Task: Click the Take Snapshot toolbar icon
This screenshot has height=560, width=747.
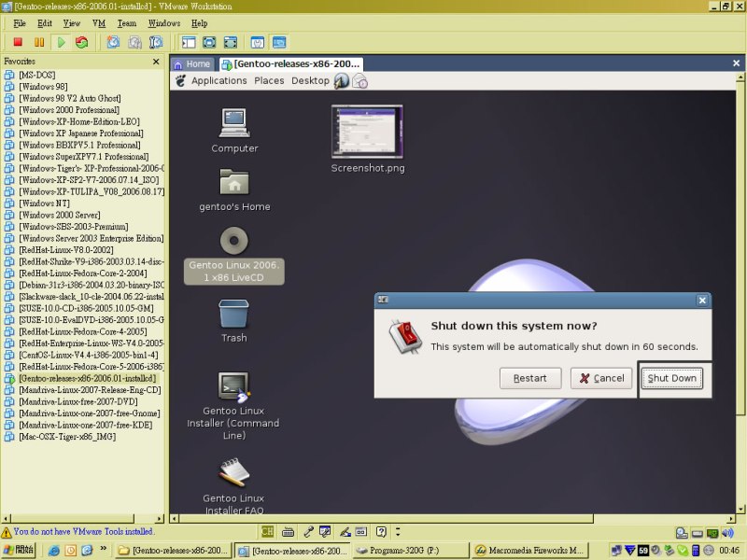Action: (113, 42)
